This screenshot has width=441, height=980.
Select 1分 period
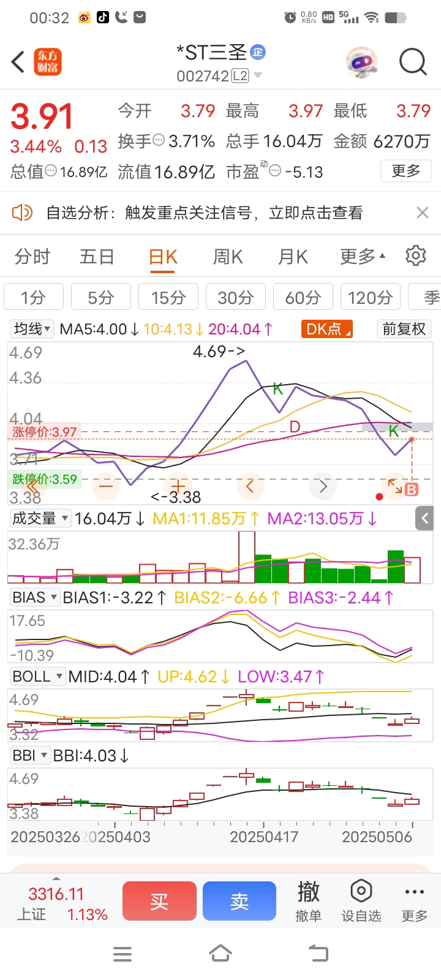point(34,298)
